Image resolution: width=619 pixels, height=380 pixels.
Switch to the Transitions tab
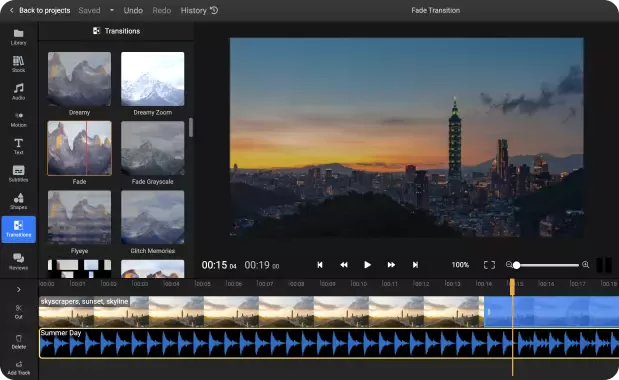tap(19, 229)
